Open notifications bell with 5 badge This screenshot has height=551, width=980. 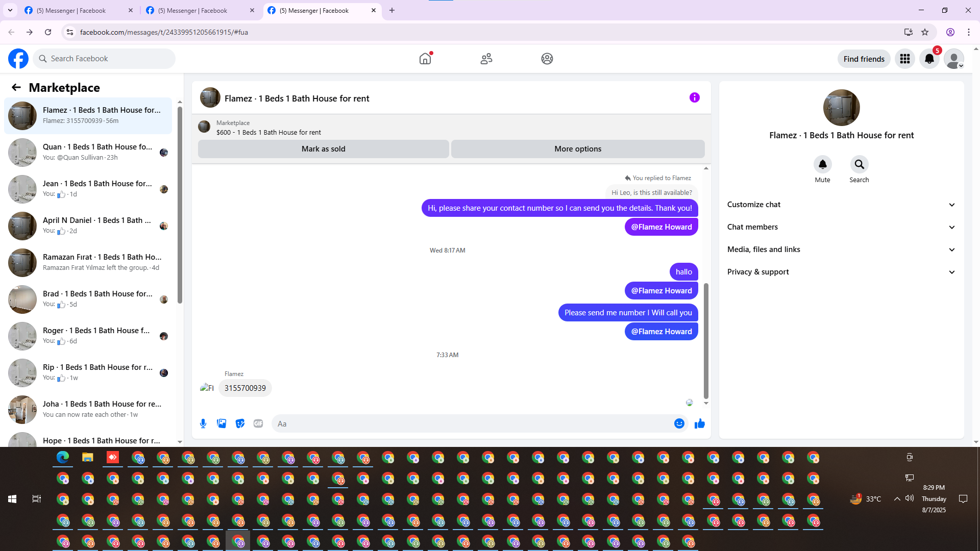pos(929,59)
